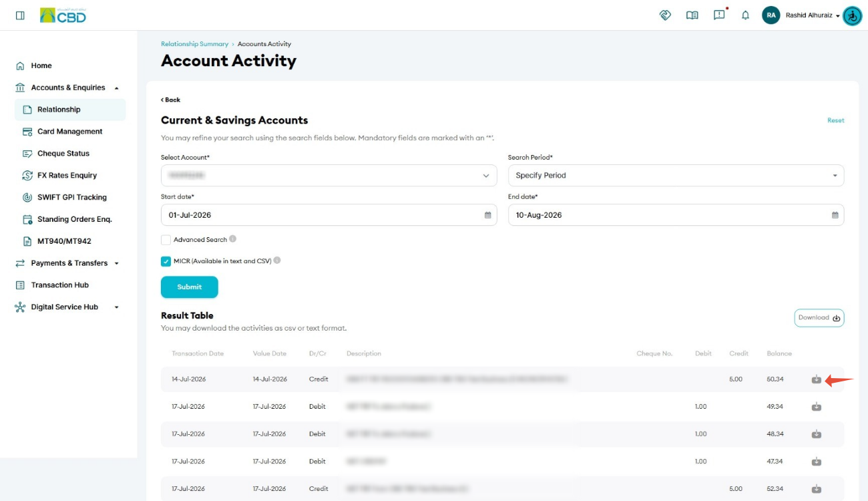The height and width of the screenshot is (501, 868).
Task: Click the Cheque Status sidebar icon
Action: 27,154
